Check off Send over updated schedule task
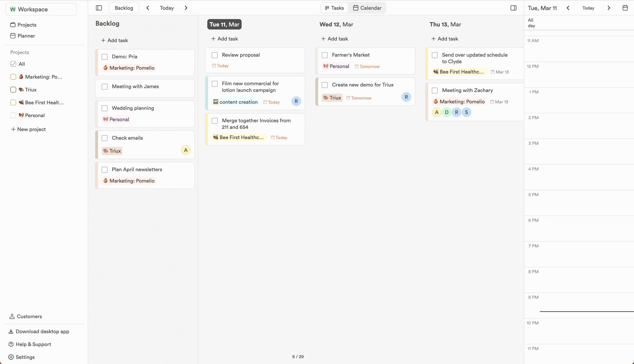 435,55
